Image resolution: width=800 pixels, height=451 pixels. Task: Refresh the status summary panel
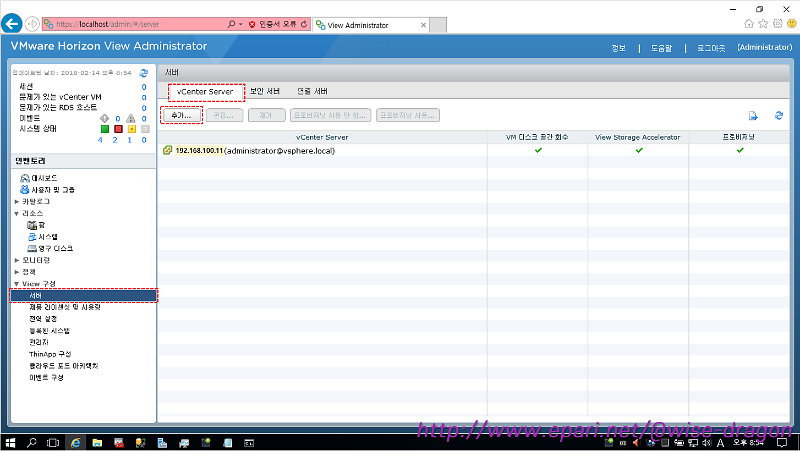(144, 73)
